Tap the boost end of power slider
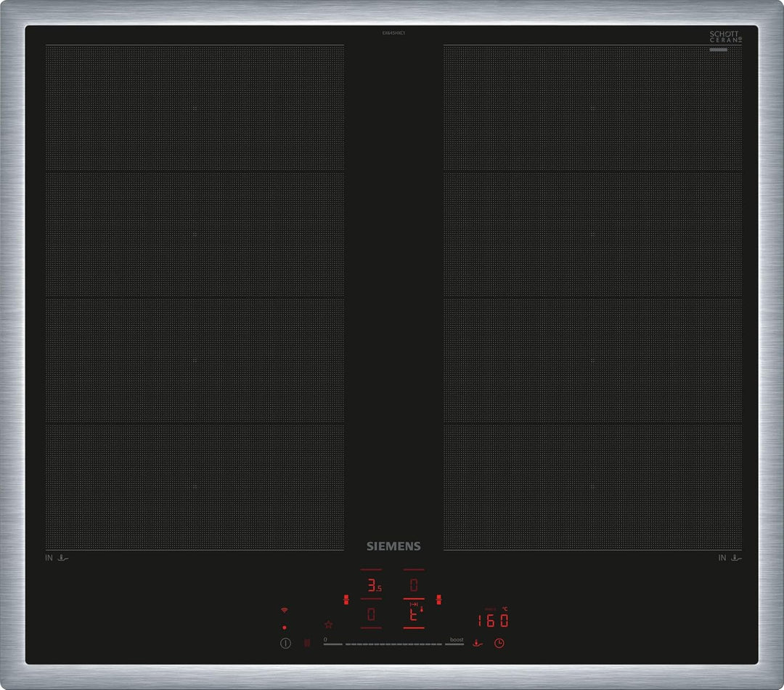 coord(456,642)
